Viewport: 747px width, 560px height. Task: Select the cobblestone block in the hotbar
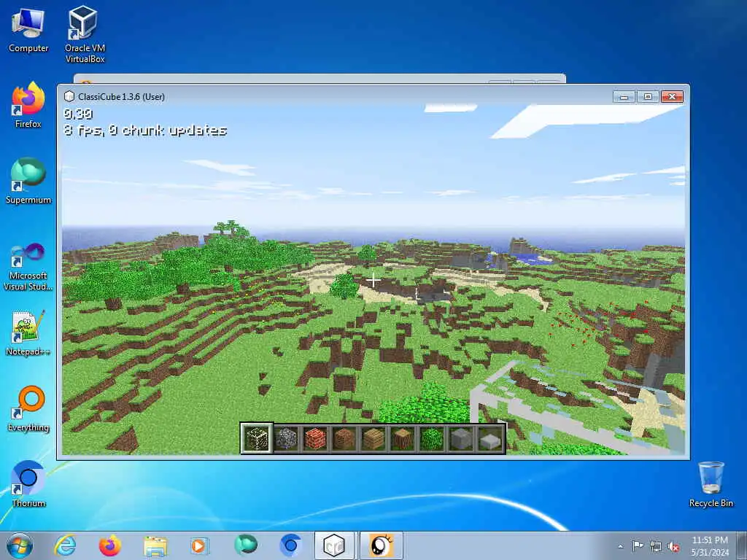coord(286,438)
